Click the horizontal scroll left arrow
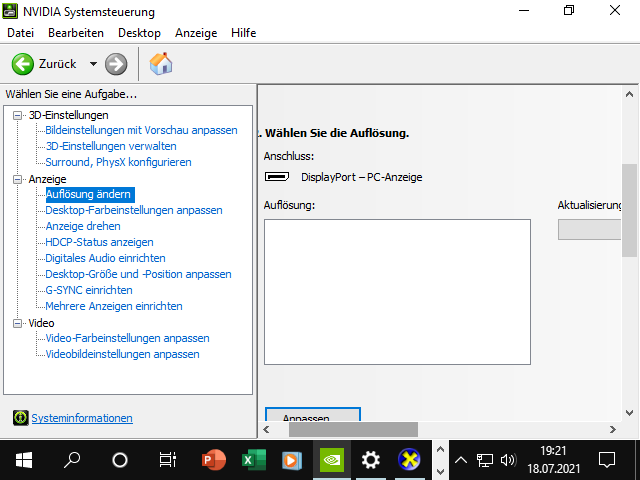 coord(266,429)
